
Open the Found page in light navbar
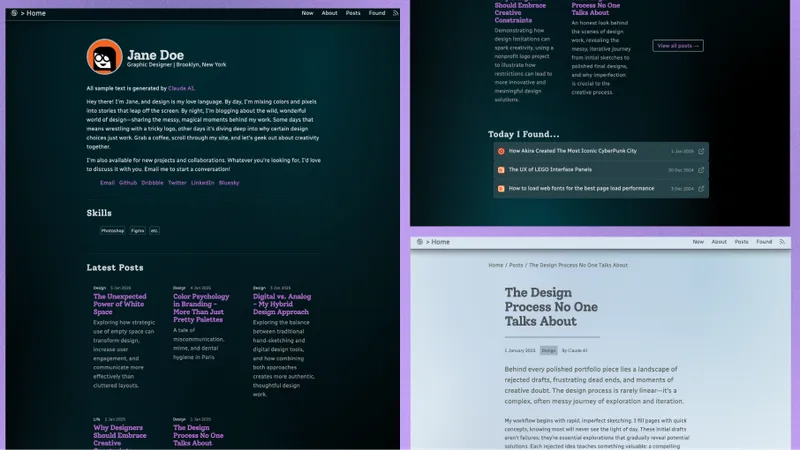click(764, 242)
